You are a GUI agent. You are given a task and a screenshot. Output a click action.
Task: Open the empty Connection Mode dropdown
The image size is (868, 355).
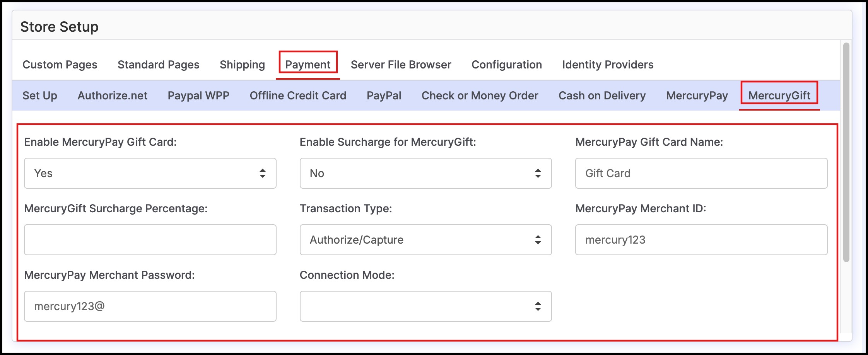(x=425, y=306)
